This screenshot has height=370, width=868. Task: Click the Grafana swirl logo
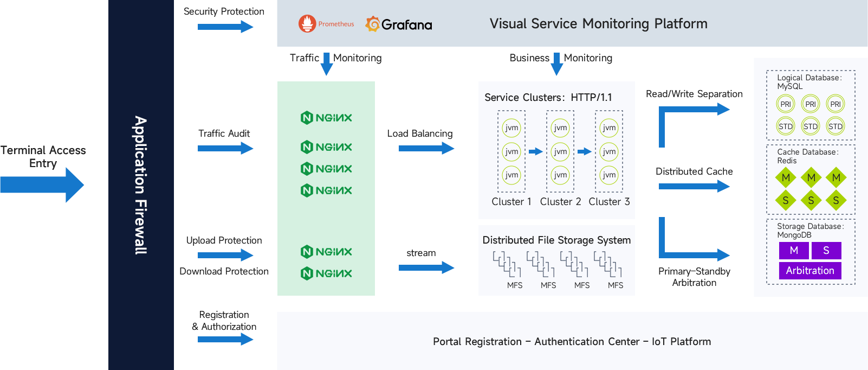(373, 24)
